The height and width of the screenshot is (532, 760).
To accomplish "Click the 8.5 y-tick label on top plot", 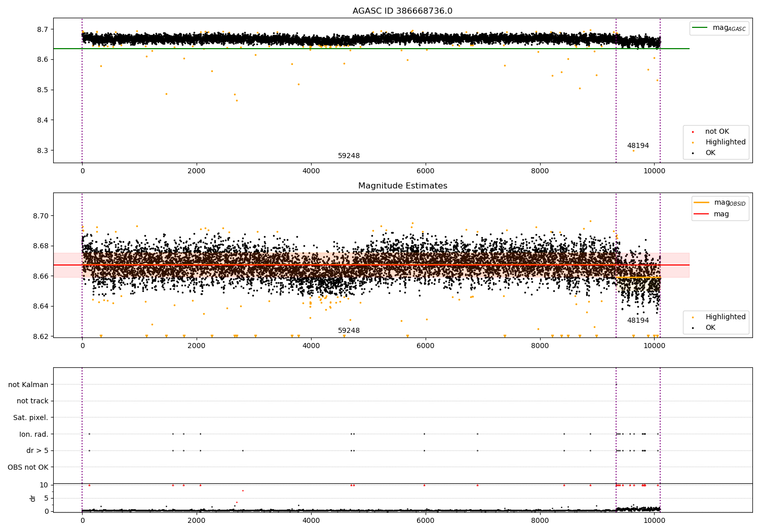I will coord(43,90).
